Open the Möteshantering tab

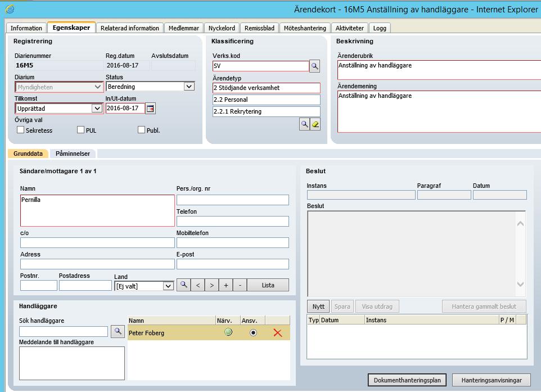pyautogui.click(x=305, y=28)
